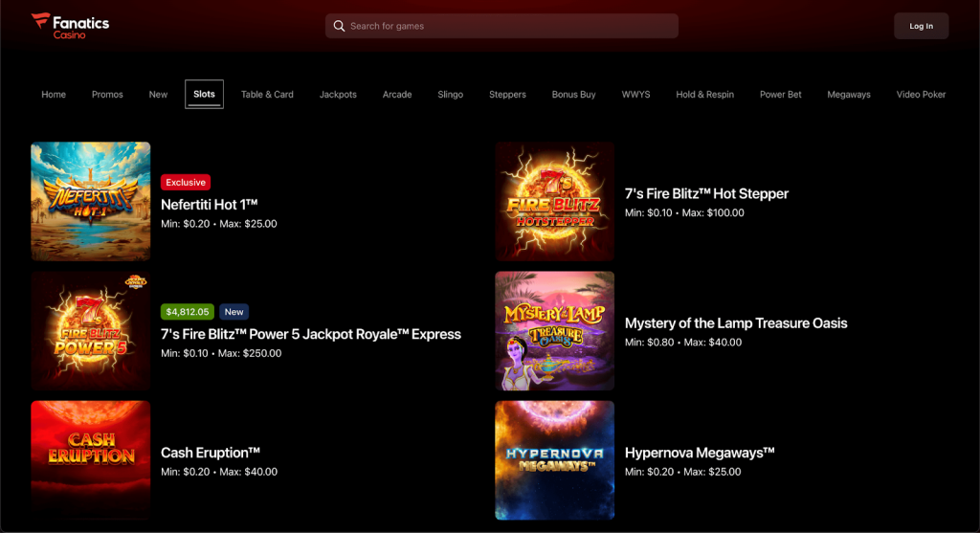The height and width of the screenshot is (533, 980).
Task: Click the Min: $0.20 • Max: $40.00 text
Action: point(219,472)
